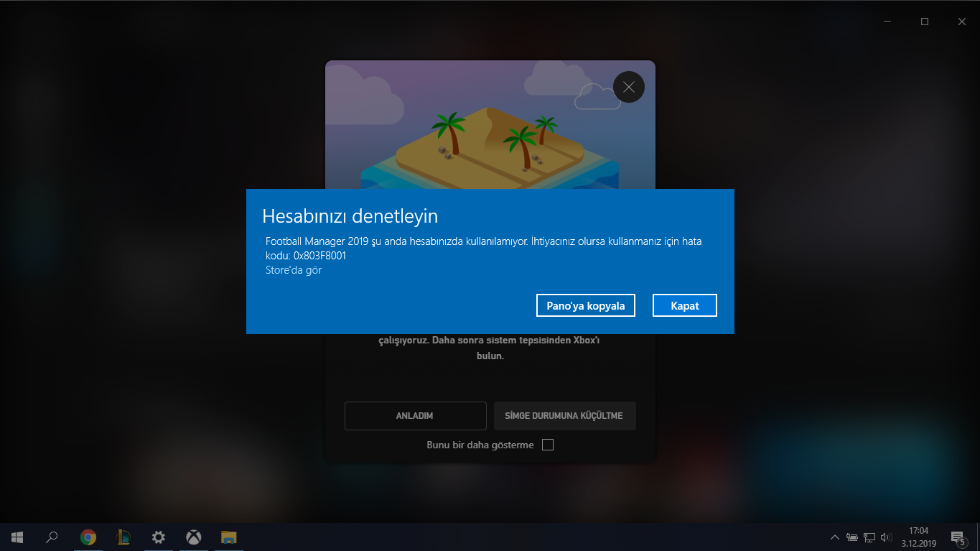The image size is (980, 551).
Task: Show hidden system tray icons
Action: click(x=834, y=537)
